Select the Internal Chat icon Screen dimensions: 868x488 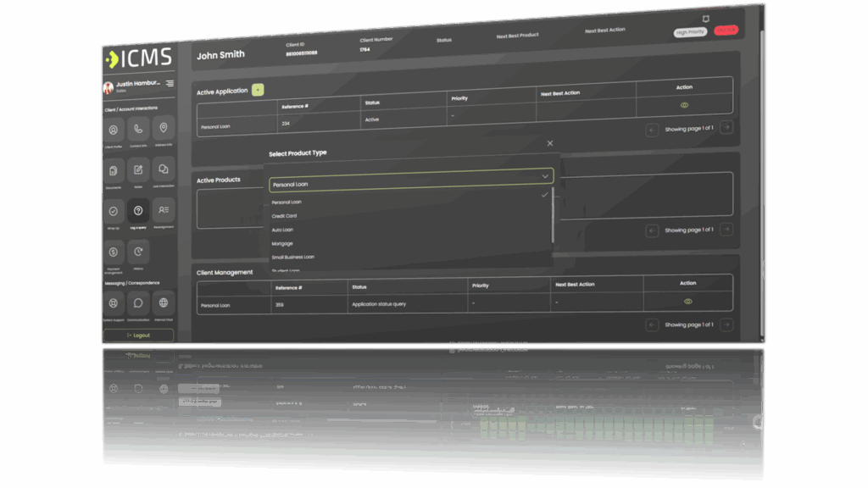pos(163,302)
